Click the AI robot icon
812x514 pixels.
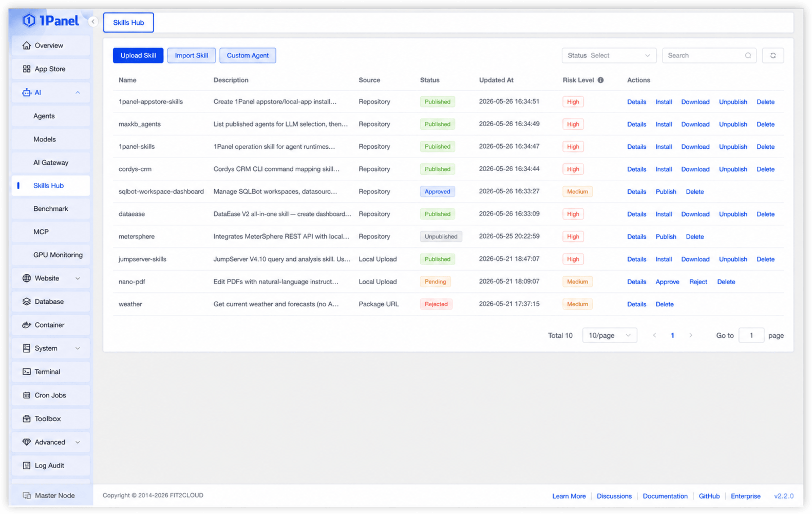tap(27, 93)
